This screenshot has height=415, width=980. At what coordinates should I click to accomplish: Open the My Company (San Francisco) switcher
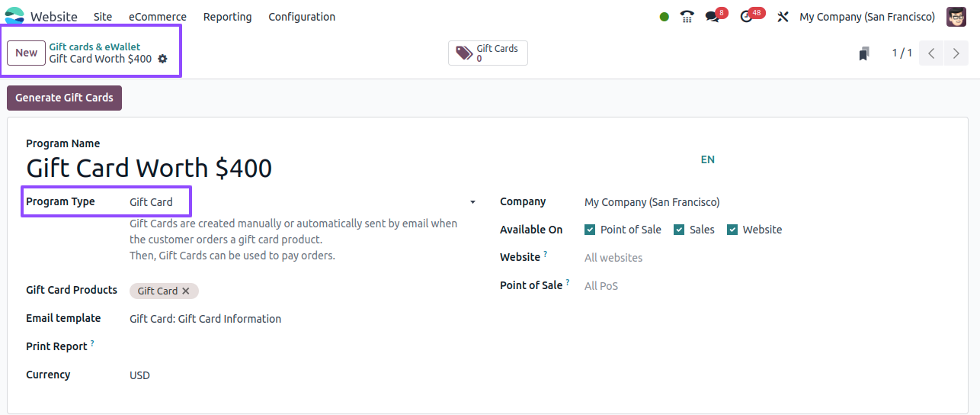pos(867,17)
